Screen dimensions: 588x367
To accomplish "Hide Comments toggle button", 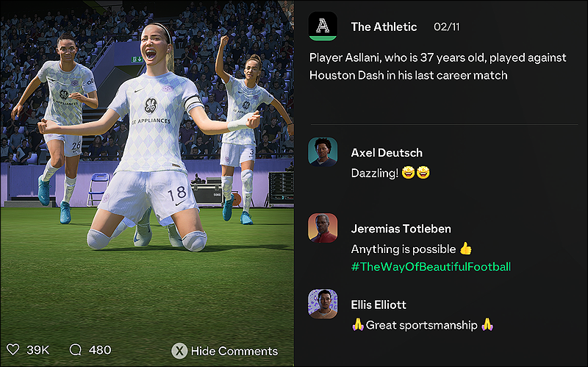I will point(225,351).
